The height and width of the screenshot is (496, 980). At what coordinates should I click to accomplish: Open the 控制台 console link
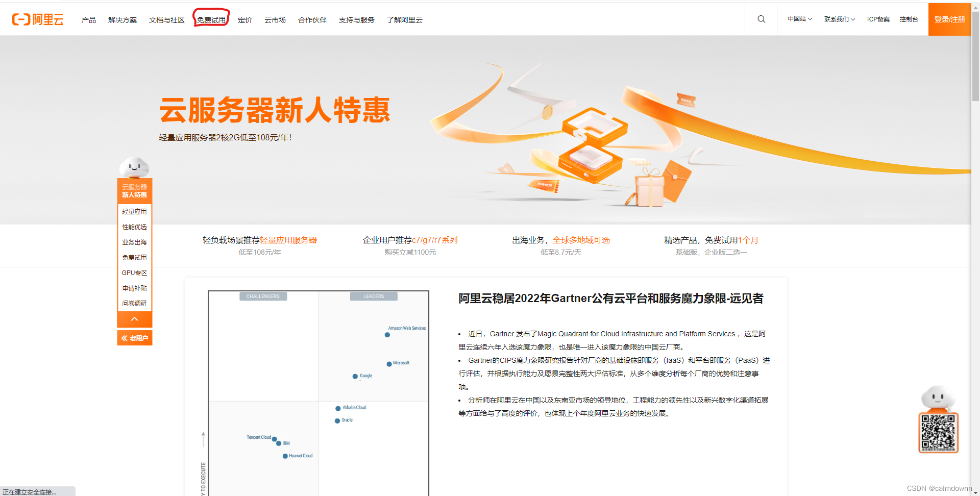[909, 19]
